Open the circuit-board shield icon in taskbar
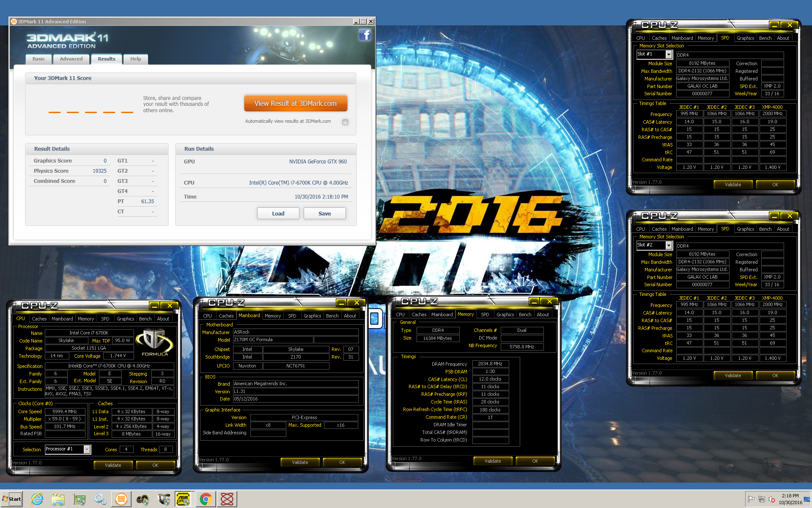The image size is (812, 508). pyautogui.click(x=79, y=499)
